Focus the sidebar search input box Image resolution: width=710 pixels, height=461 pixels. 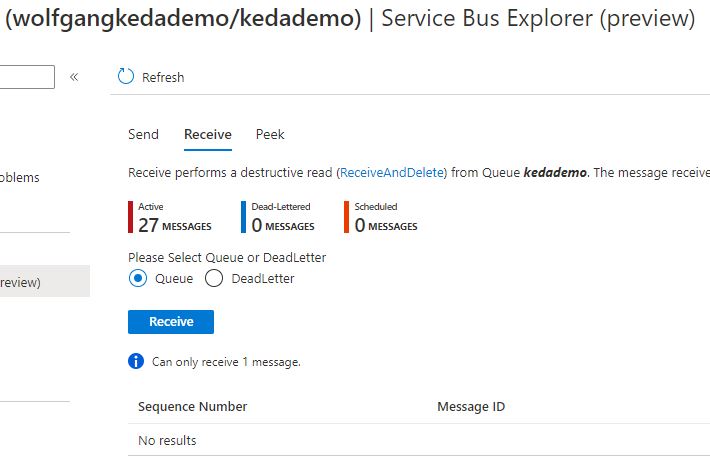(x=27, y=77)
